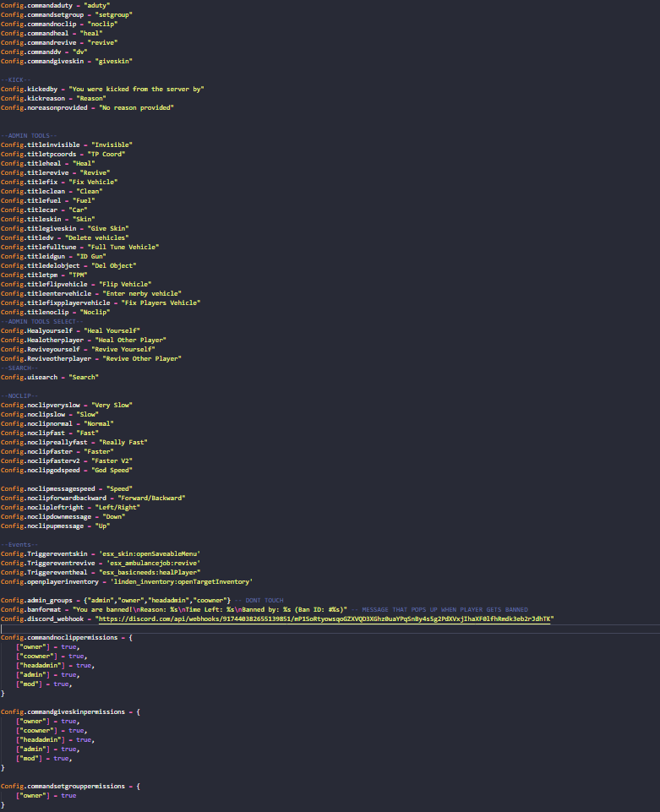The height and width of the screenshot is (812, 660).
Task: Click the Config.Healyourself line
Action: tap(70, 331)
